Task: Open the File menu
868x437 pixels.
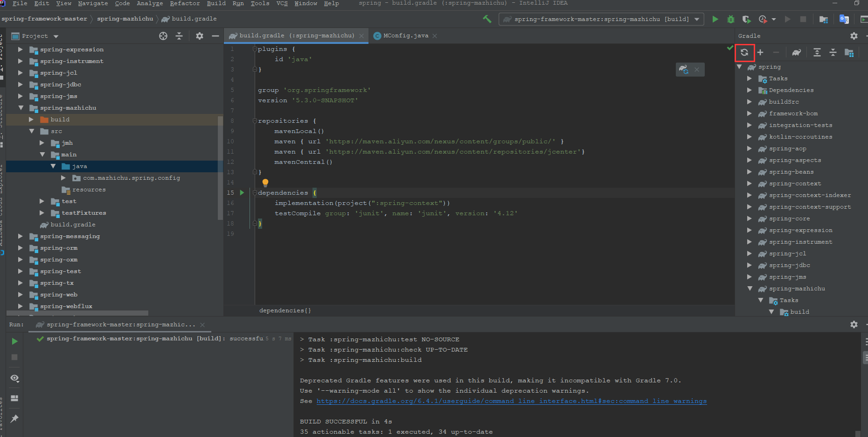Action: 20,3
